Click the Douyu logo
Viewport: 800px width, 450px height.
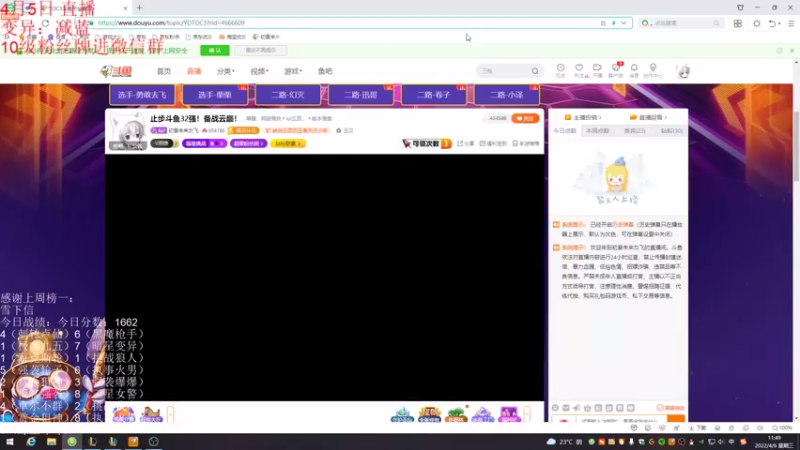pos(116,71)
